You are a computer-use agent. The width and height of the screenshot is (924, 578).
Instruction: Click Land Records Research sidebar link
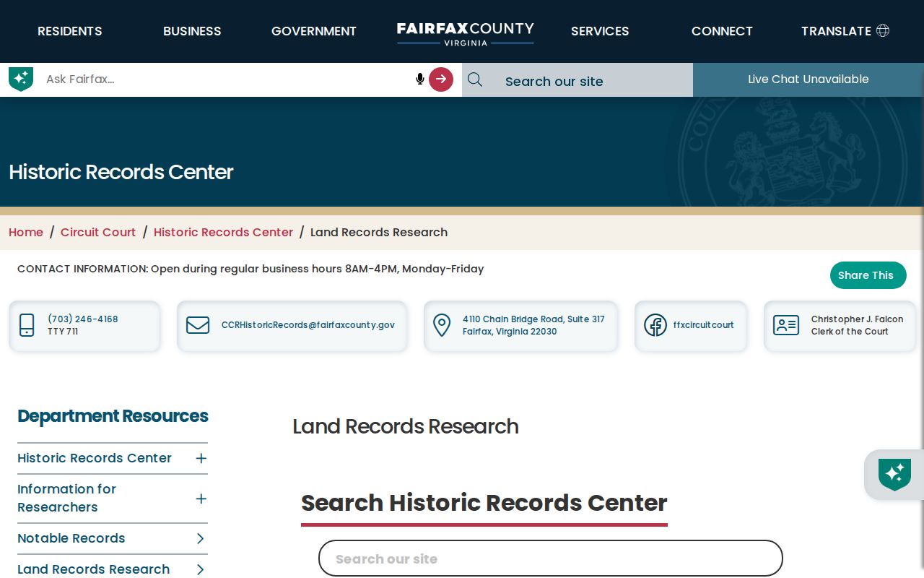coord(94,569)
